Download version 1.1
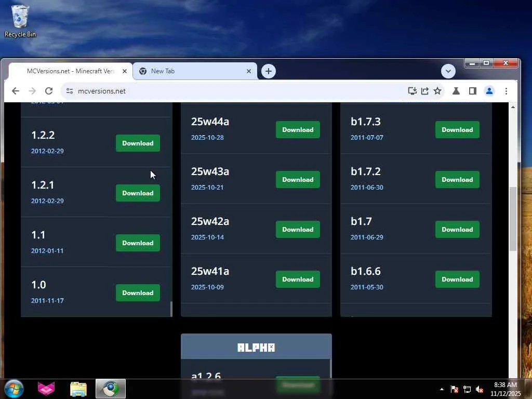Viewport: 532px width, 399px height. click(x=138, y=243)
